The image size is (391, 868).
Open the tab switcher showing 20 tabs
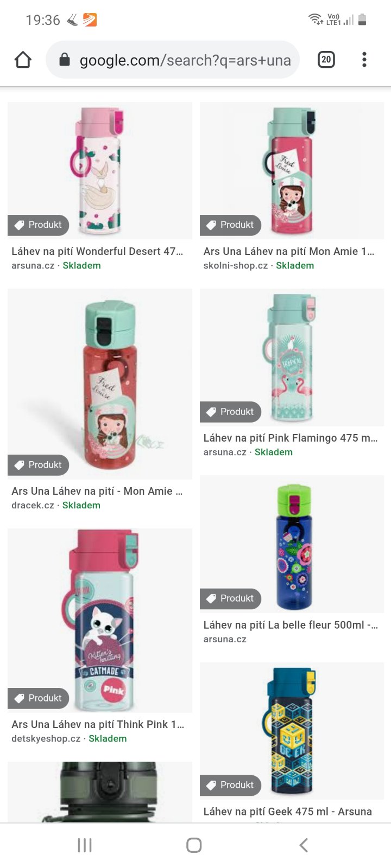click(326, 60)
